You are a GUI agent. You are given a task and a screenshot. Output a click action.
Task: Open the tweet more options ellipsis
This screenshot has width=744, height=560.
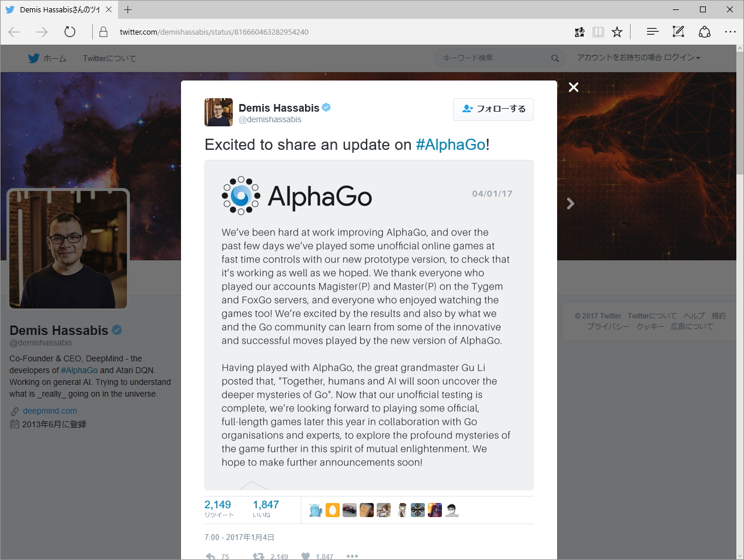point(352,556)
